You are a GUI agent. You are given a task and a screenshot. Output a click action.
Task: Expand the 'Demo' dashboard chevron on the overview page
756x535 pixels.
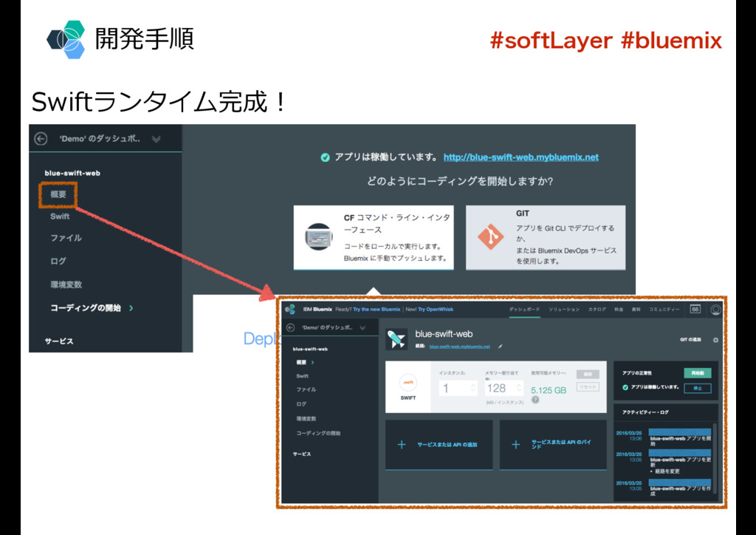coord(362,327)
